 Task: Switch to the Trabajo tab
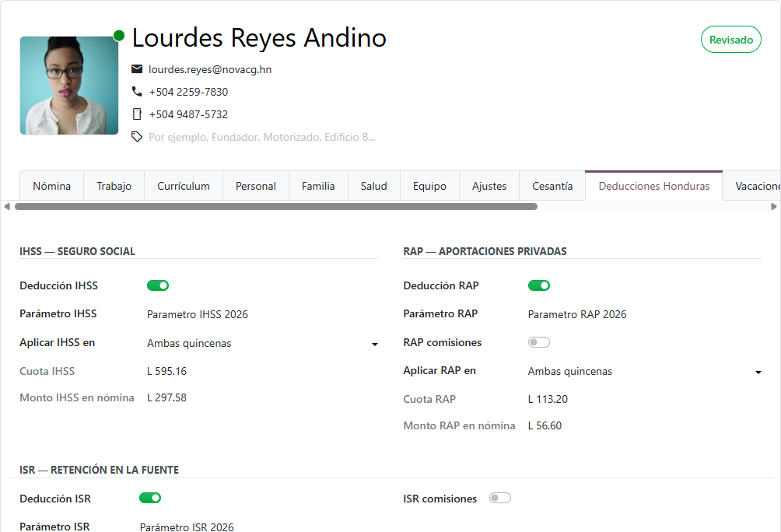click(114, 186)
